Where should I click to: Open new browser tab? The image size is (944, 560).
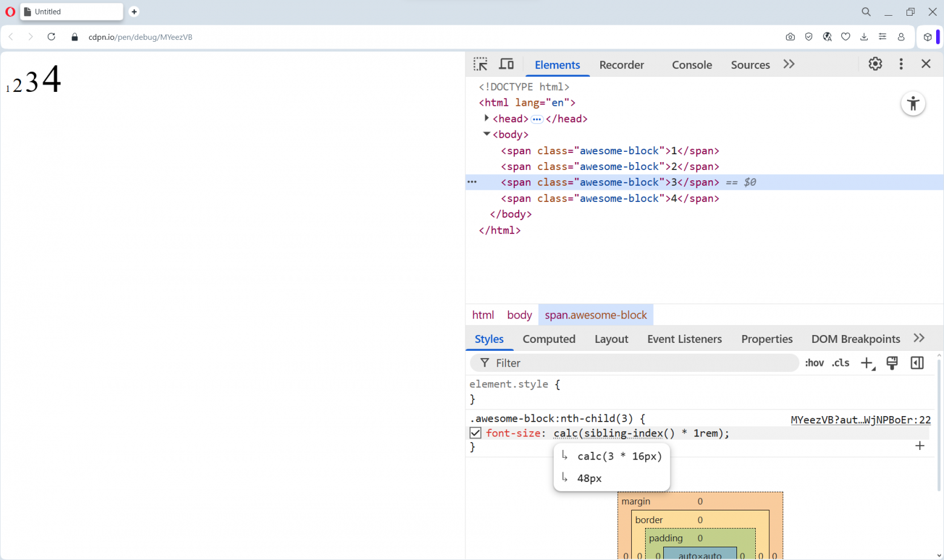(134, 11)
